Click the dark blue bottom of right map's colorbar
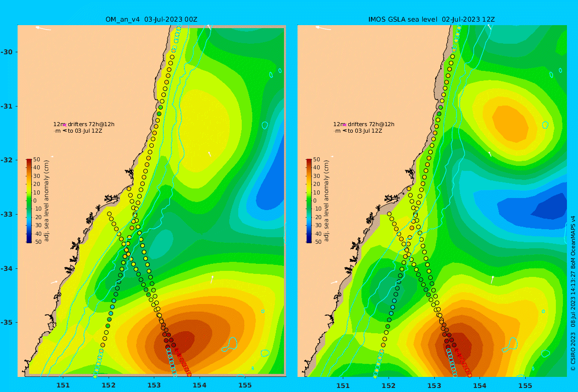The width and height of the screenshot is (578, 392). click(x=309, y=241)
